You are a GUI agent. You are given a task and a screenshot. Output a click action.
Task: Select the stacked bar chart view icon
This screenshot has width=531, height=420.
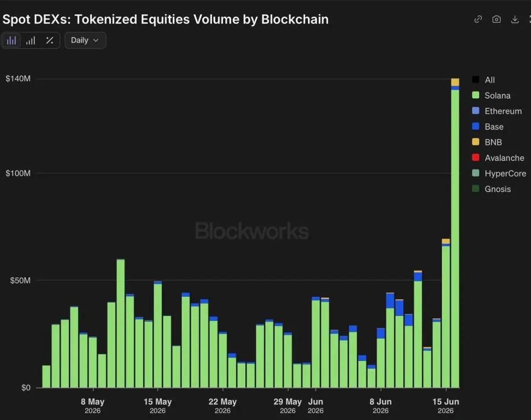point(12,41)
